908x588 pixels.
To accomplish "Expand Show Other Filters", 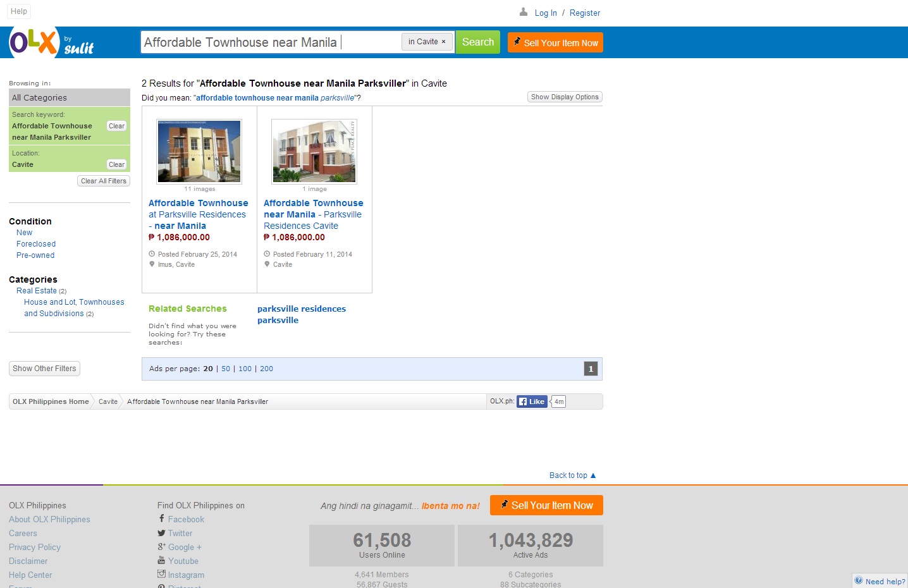I will click(44, 369).
